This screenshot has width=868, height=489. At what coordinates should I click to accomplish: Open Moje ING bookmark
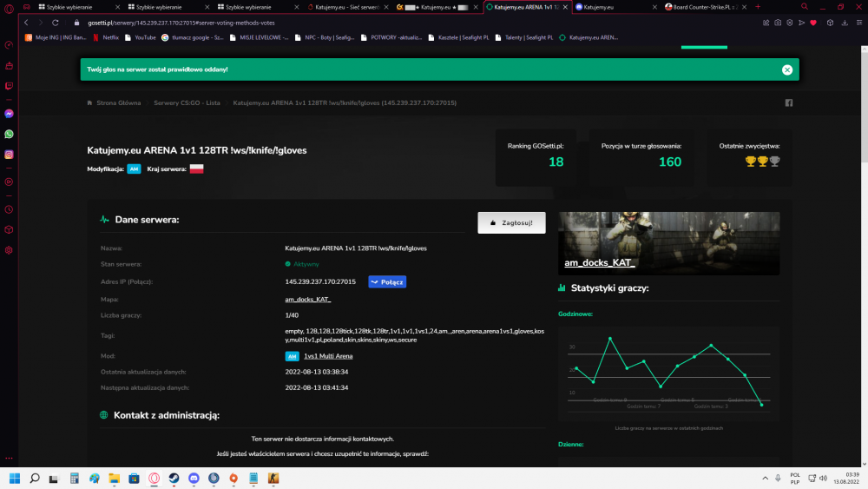(x=56, y=37)
